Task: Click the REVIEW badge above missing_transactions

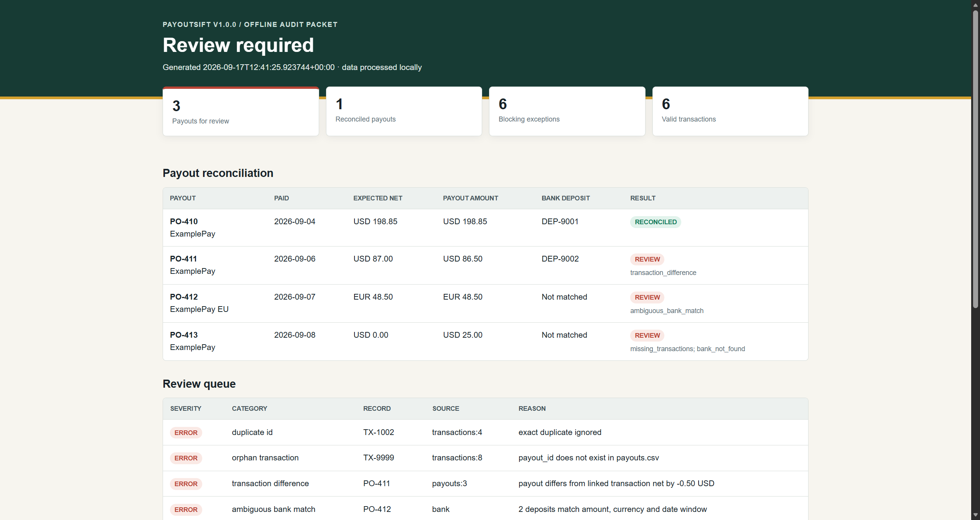Action: click(x=647, y=335)
